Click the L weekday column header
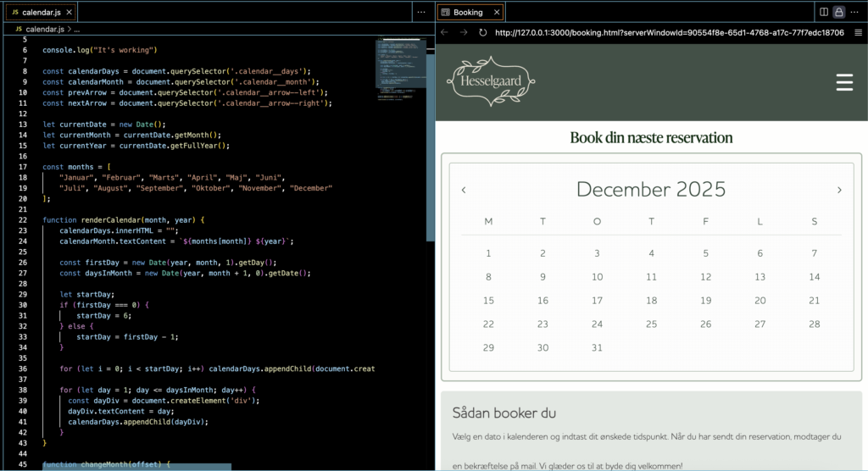Image resolution: width=868 pixels, height=471 pixels. [x=759, y=221]
